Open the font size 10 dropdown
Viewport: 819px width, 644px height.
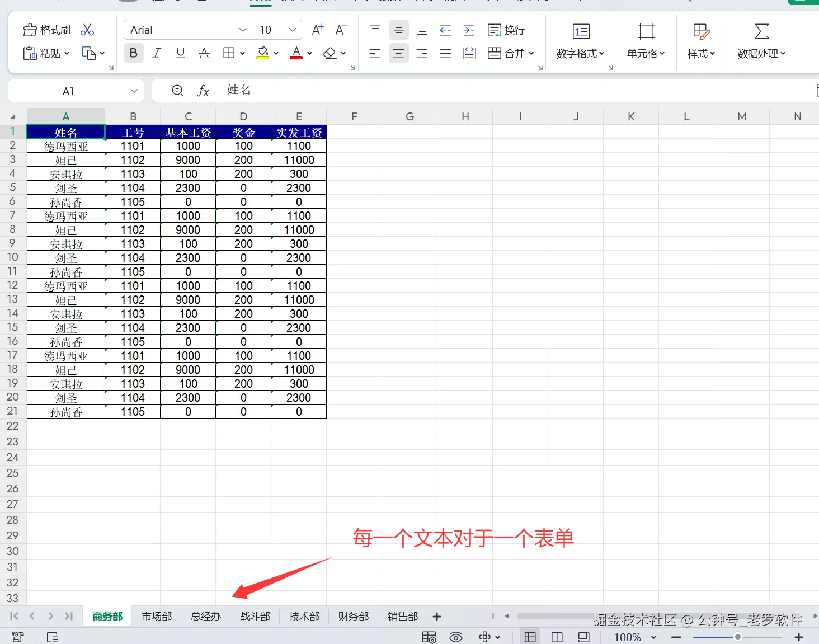[x=293, y=30]
